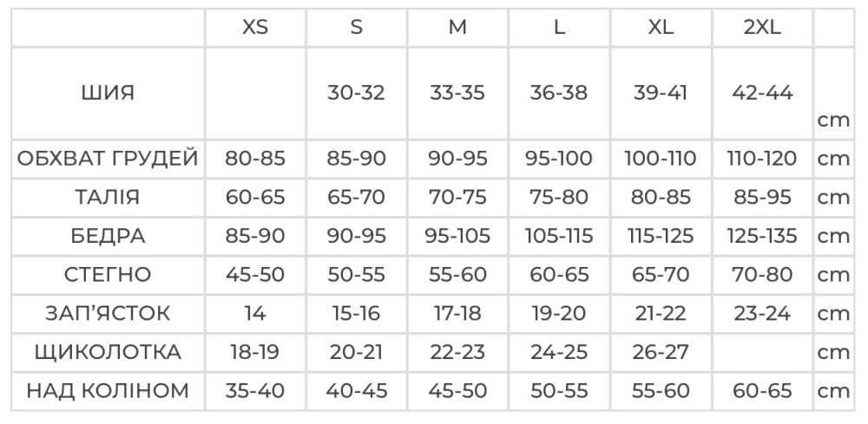
Task: Select the 60-65 above-knee value for 2XL
Action: (762, 391)
